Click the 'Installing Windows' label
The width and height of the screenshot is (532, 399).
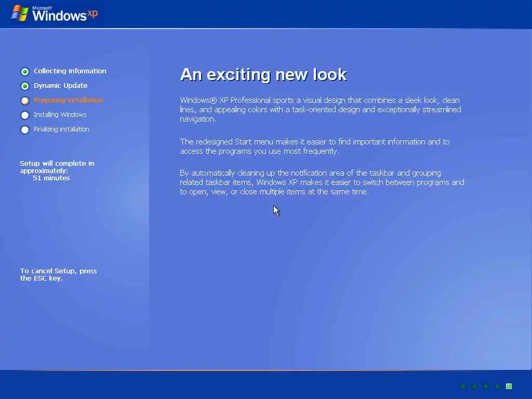point(60,115)
